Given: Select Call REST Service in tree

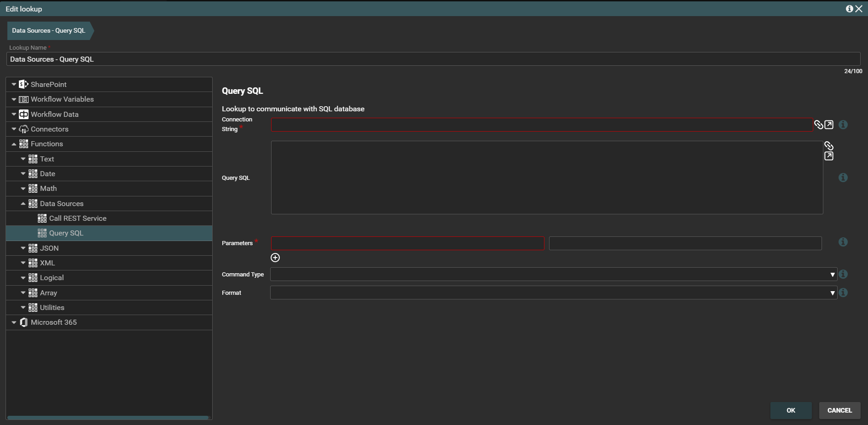Looking at the screenshot, I should coord(77,218).
